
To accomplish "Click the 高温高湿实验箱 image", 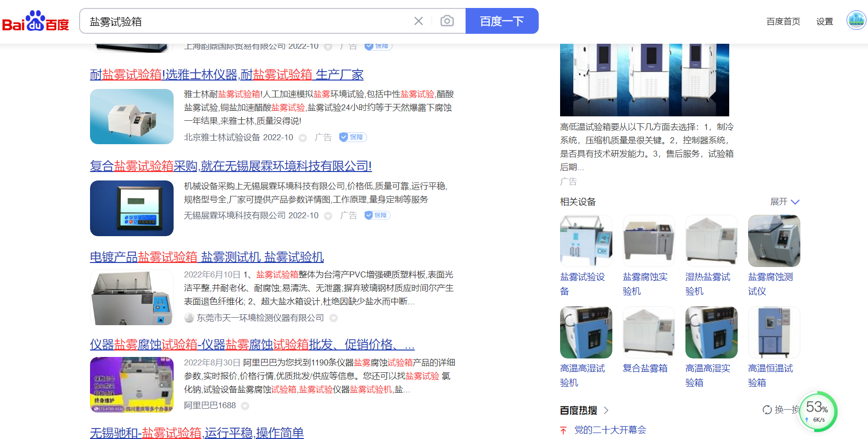I will (711, 333).
